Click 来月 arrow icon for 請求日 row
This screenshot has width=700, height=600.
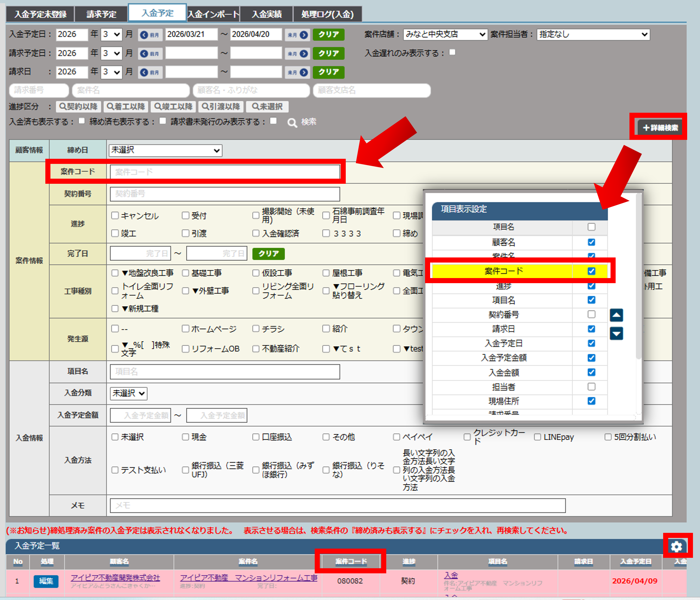click(304, 72)
